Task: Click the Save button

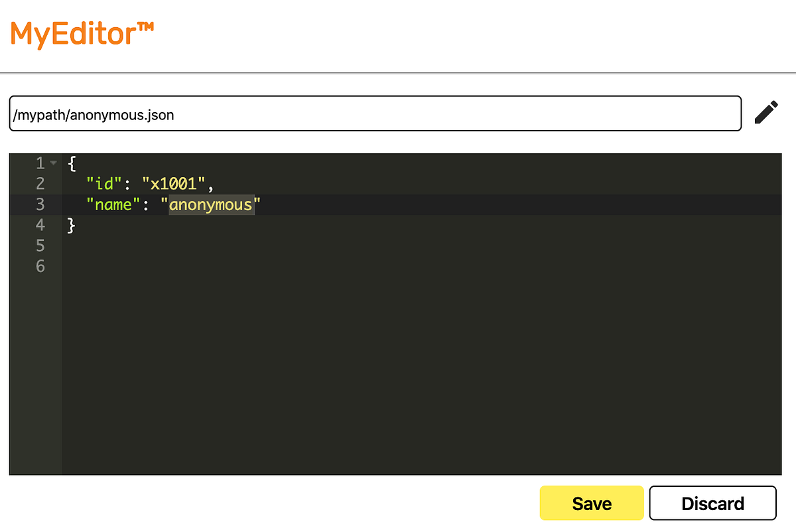Action: click(591, 503)
